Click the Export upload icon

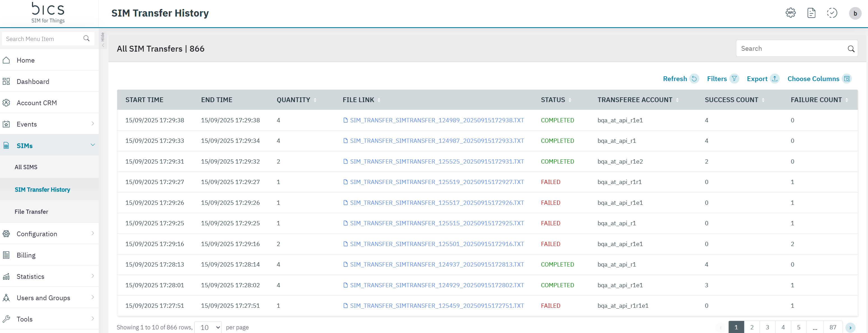click(775, 79)
